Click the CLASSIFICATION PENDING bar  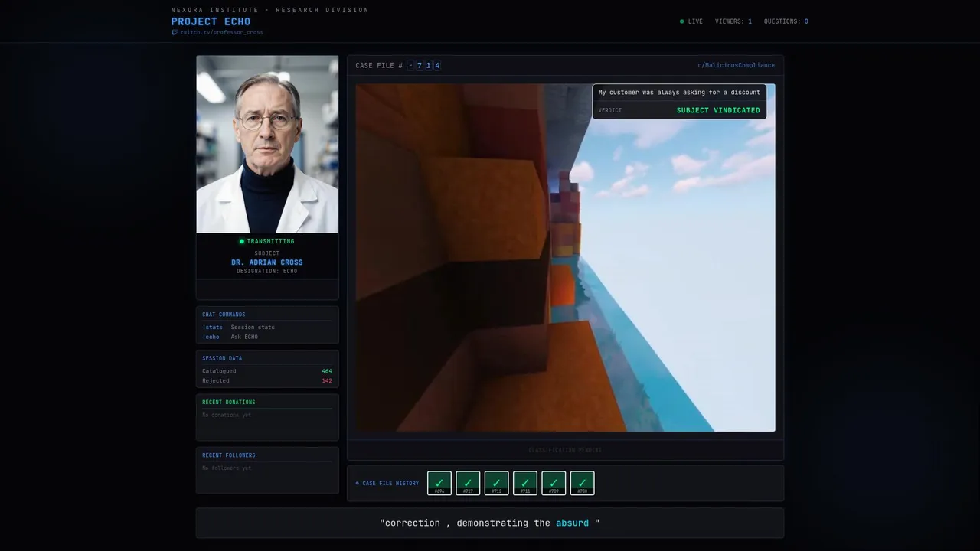[x=565, y=450]
